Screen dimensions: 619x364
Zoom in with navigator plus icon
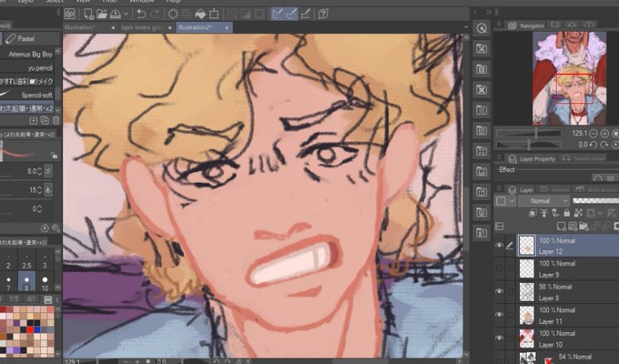tap(604, 134)
